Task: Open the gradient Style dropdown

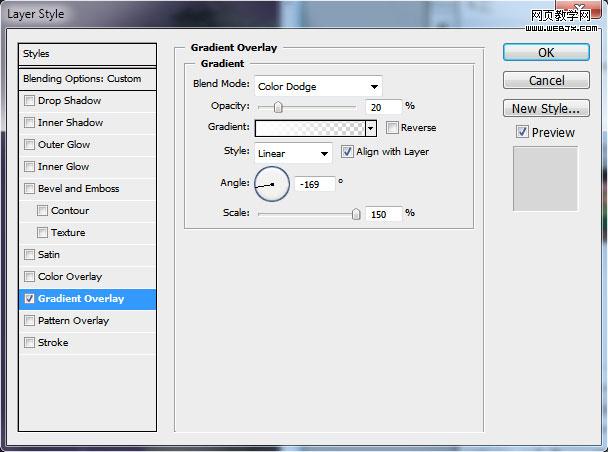Action: [x=293, y=153]
